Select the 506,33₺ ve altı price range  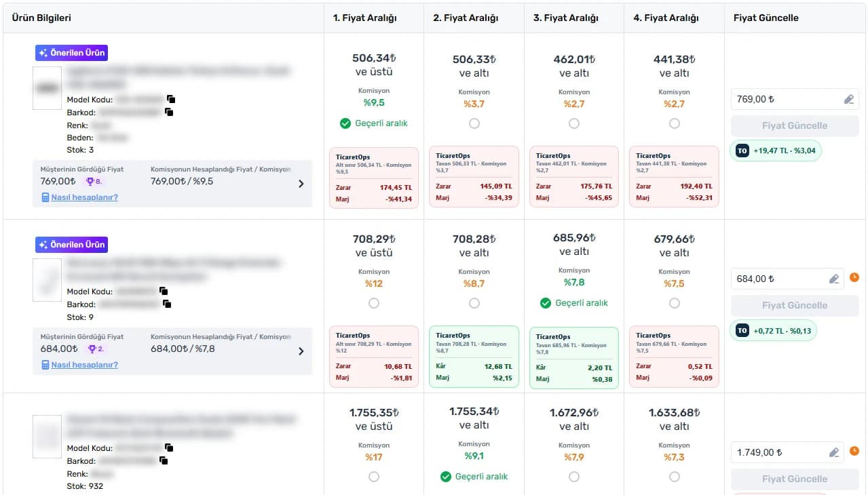click(x=474, y=123)
